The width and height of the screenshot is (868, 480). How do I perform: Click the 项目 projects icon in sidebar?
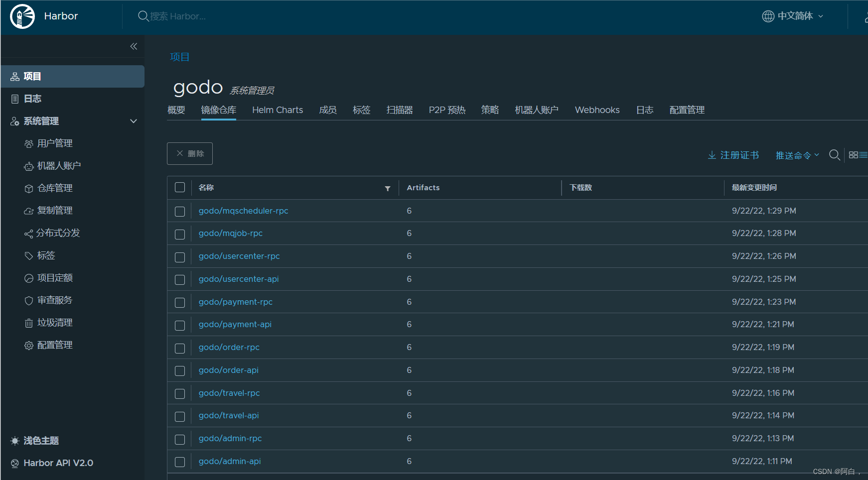(x=15, y=77)
